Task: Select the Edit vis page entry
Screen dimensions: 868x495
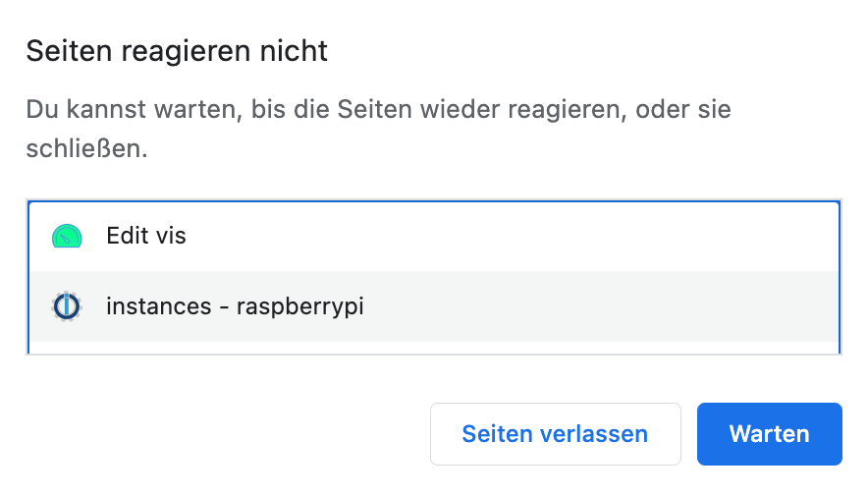Action: click(x=432, y=237)
